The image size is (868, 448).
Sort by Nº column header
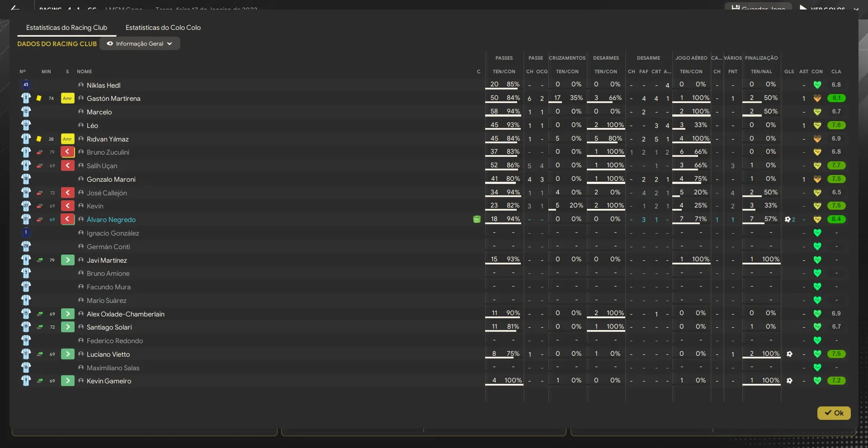coord(23,71)
